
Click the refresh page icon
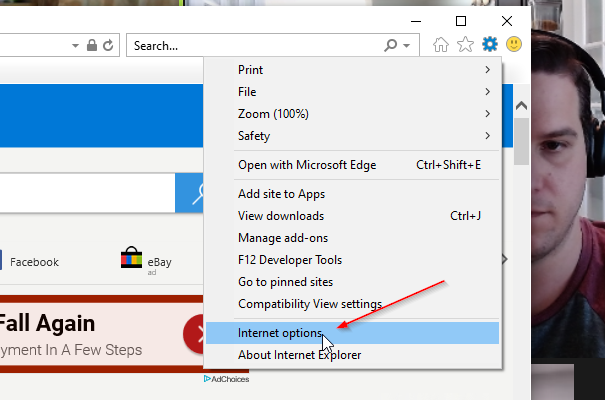coord(108,46)
